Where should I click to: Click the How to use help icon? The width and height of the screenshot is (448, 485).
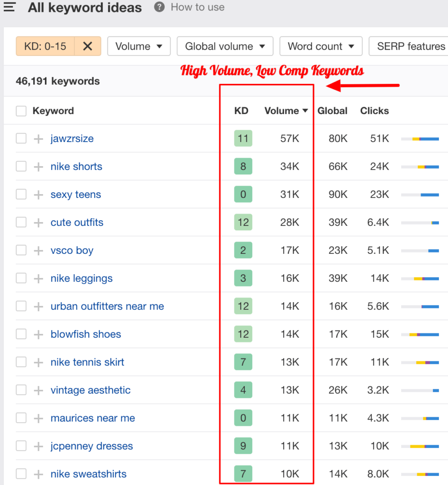(159, 7)
